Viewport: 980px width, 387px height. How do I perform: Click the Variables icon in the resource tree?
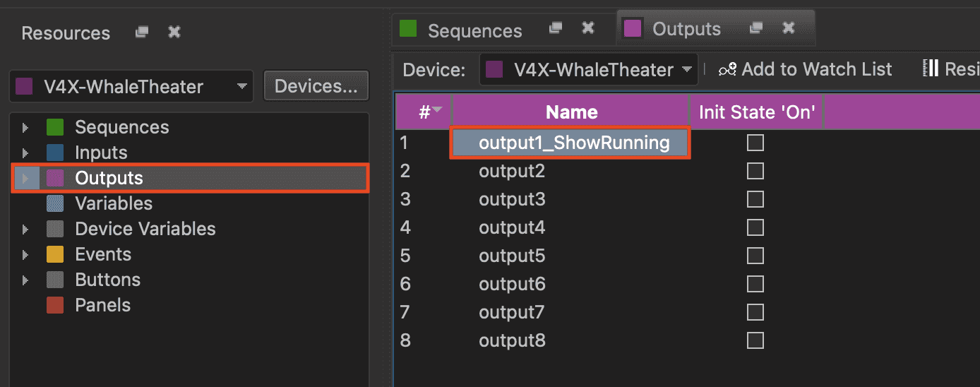click(55, 203)
